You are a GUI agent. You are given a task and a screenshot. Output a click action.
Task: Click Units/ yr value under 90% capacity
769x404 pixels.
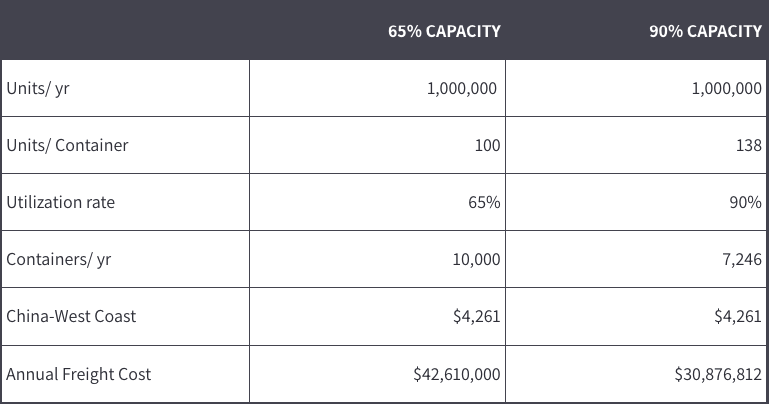point(726,88)
